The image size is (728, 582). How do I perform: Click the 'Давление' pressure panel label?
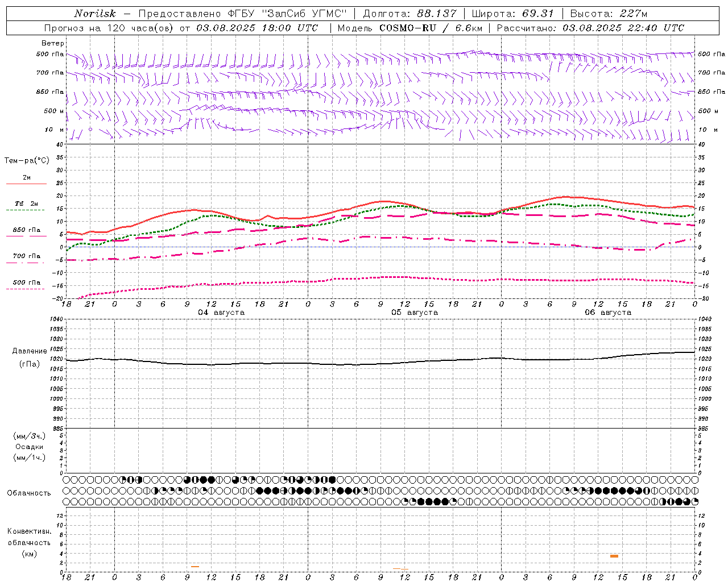(30, 351)
